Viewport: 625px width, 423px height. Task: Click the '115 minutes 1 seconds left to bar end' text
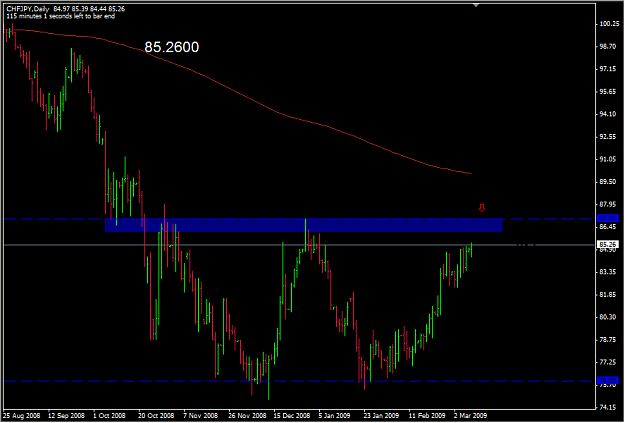[x=61, y=16]
